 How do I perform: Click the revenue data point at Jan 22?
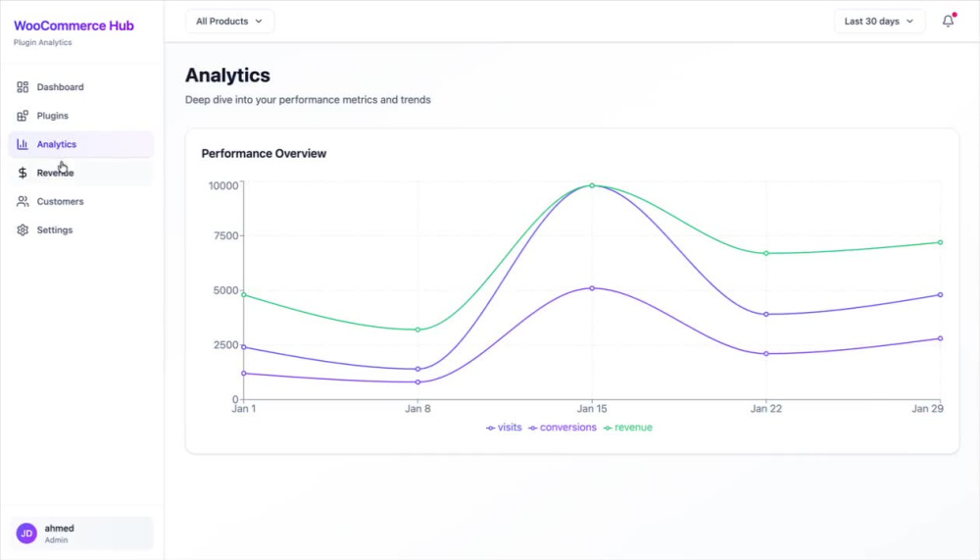(x=766, y=253)
